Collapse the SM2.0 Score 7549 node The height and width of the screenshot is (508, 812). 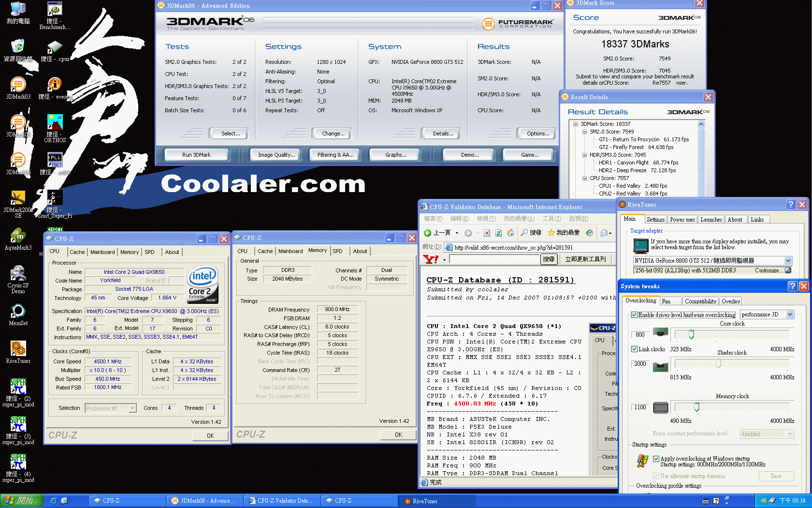[x=584, y=132]
